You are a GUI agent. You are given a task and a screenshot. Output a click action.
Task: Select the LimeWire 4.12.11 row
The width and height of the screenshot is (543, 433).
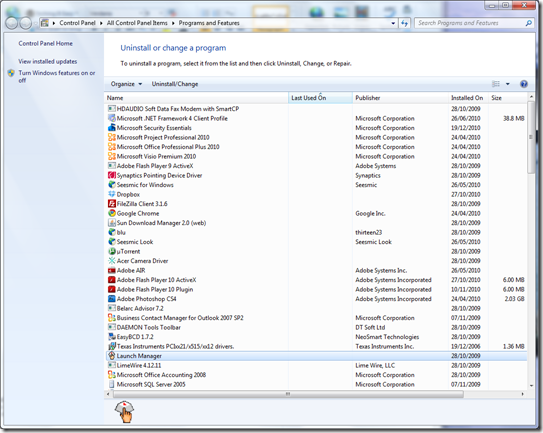coord(316,365)
